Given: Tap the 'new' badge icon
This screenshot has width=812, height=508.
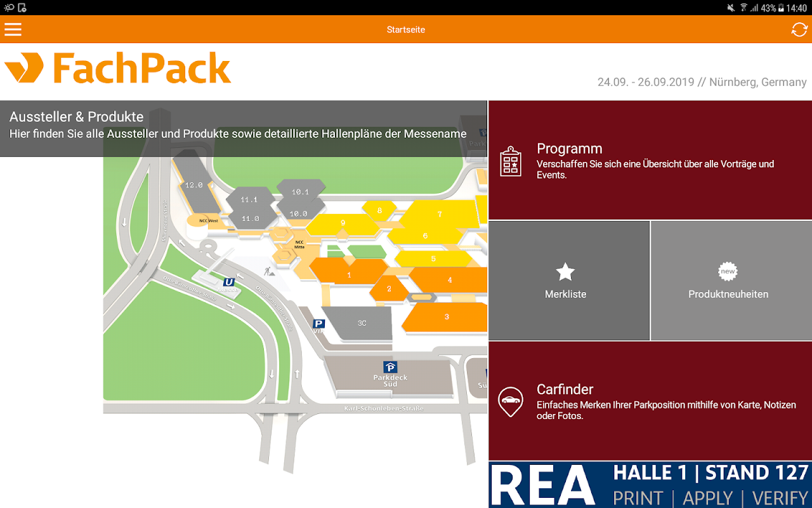Looking at the screenshot, I should tap(728, 272).
